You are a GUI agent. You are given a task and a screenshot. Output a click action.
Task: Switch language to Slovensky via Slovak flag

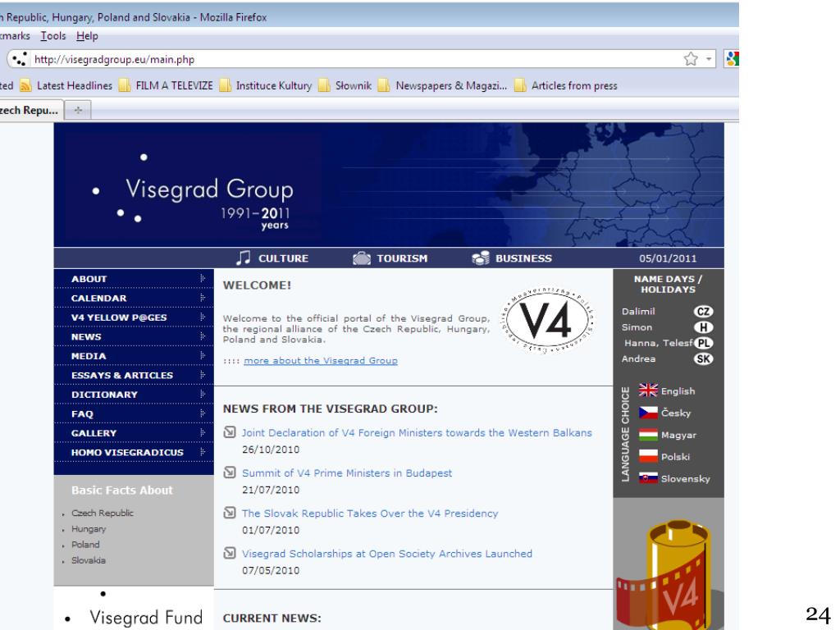coord(648,478)
